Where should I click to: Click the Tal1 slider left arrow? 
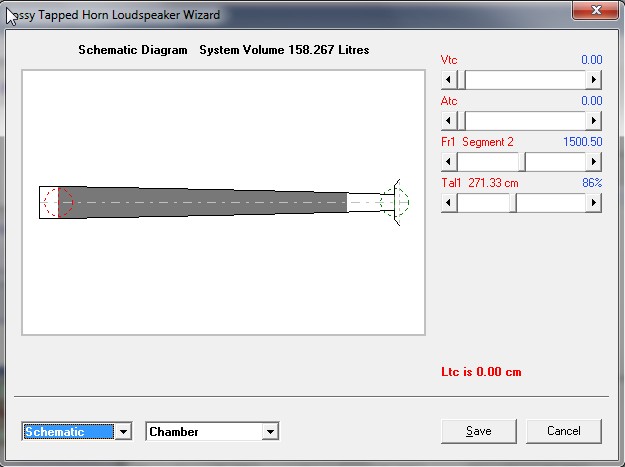[449, 203]
